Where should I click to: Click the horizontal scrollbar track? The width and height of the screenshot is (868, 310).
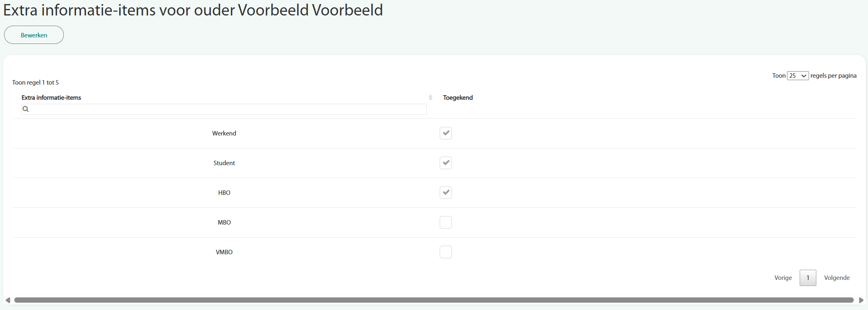[434, 300]
